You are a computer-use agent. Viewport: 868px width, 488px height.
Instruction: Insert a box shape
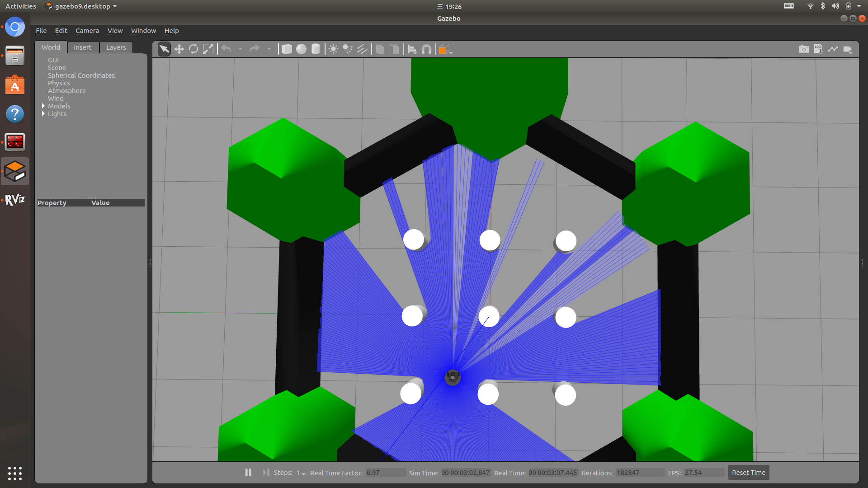[x=287, y=49]
